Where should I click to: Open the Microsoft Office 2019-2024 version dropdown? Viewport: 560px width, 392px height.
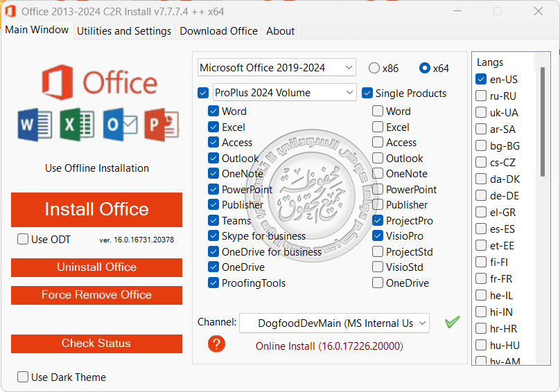277,67
